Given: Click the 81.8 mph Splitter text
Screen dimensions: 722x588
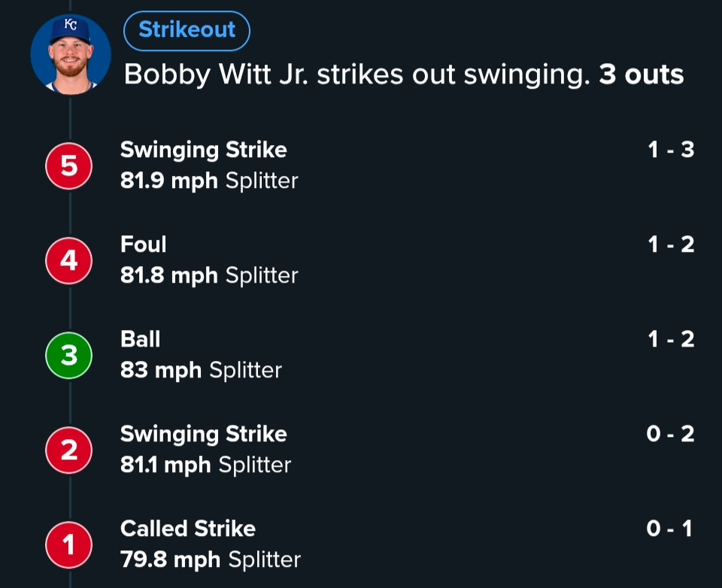Looking at the screenshot, I should point(209,276).
